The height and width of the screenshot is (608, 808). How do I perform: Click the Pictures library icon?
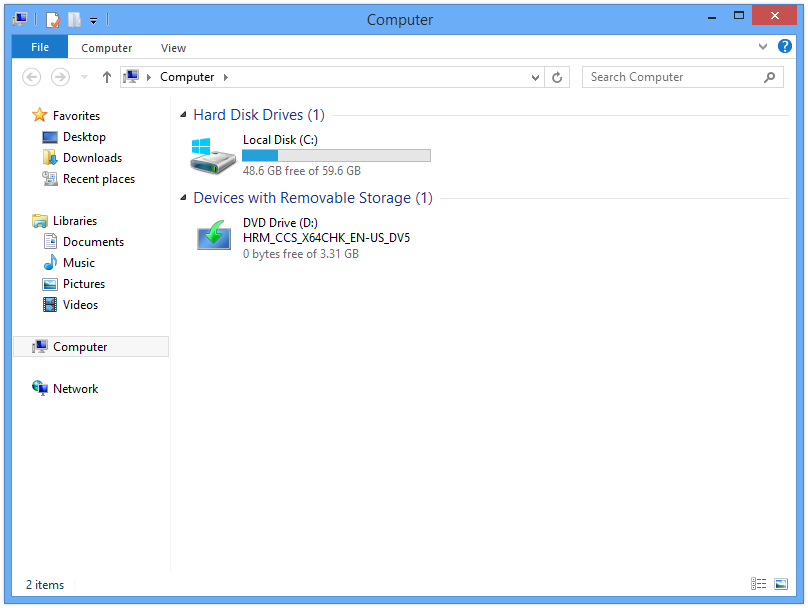click(50, 284)
